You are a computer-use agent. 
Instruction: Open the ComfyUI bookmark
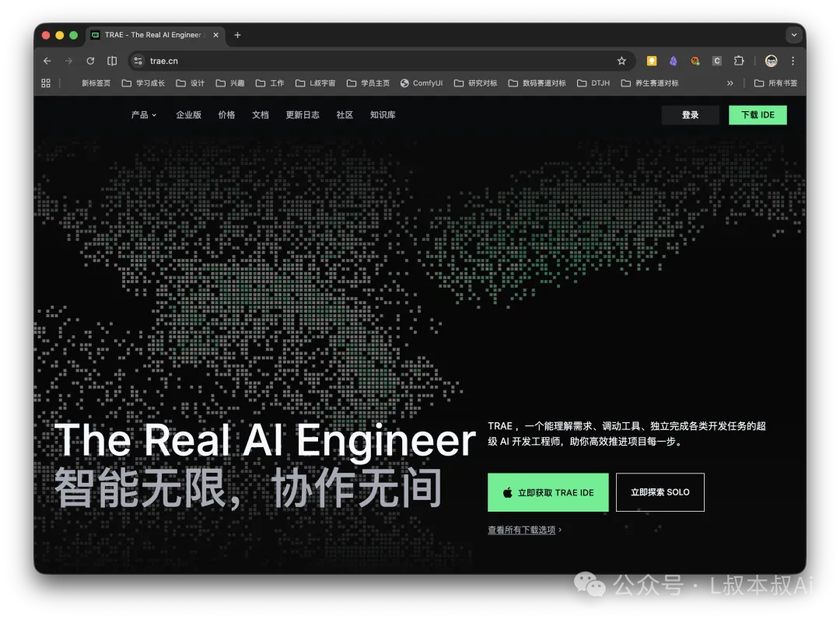tap(422, 83)
